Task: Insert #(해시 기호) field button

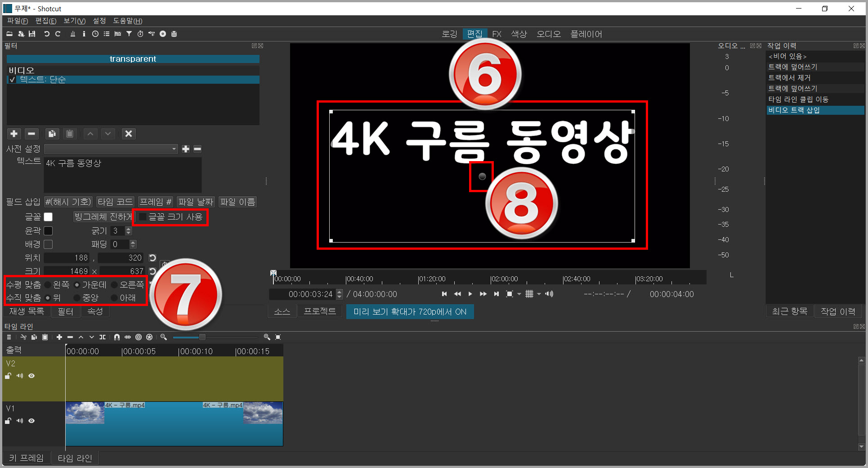Action: 68,202
